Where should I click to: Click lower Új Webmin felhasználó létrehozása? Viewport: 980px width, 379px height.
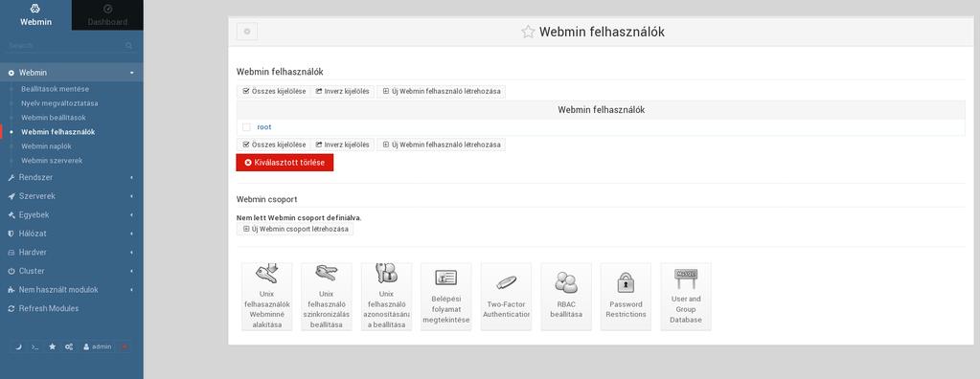point(442,145)
